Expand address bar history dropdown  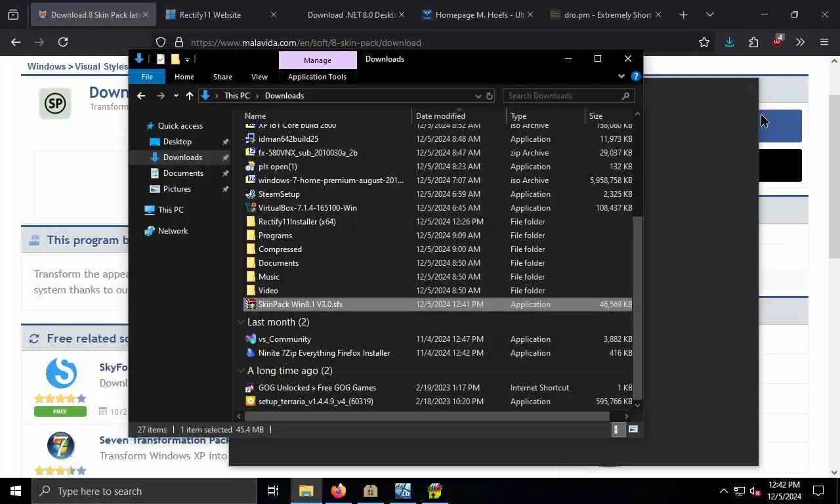478,96
